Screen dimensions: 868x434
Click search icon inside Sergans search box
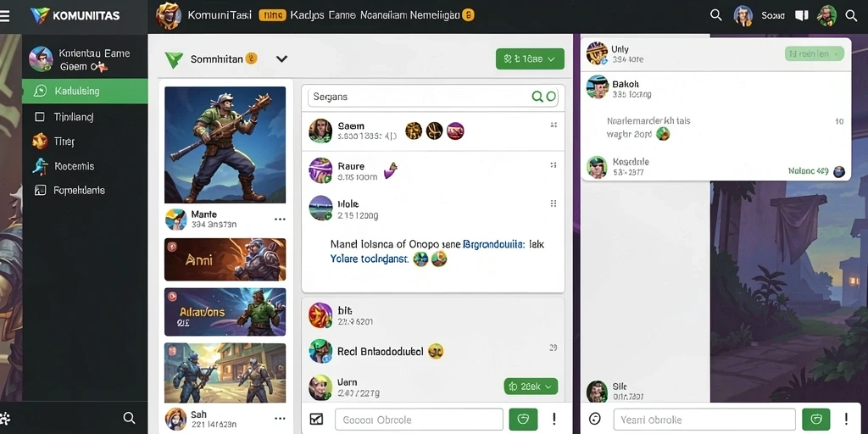pyautogui.click(x=537, y=97)
